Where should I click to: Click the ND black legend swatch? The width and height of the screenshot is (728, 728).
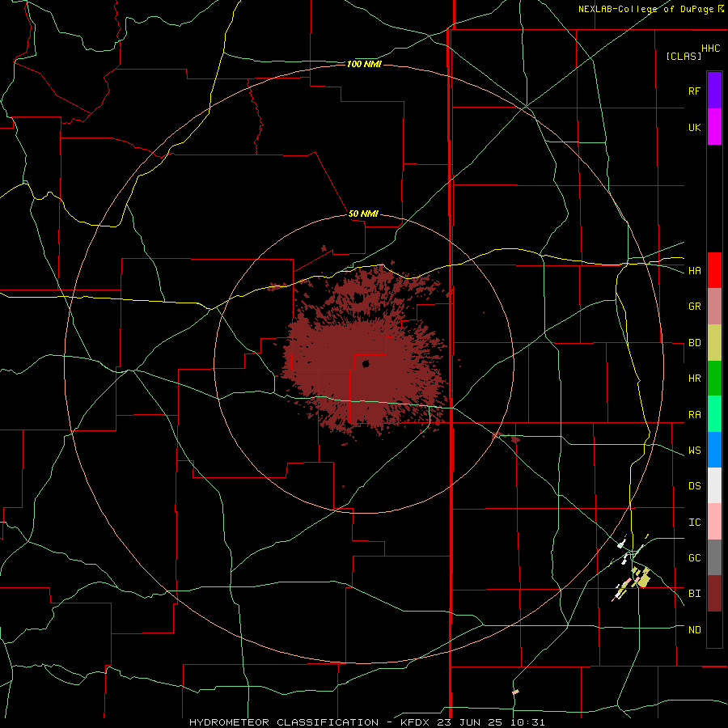point(714,629)
